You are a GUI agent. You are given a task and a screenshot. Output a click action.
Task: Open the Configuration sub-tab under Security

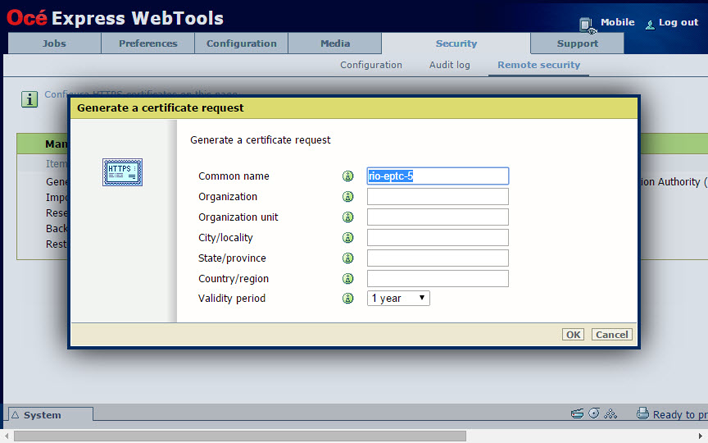click(371, 65)
